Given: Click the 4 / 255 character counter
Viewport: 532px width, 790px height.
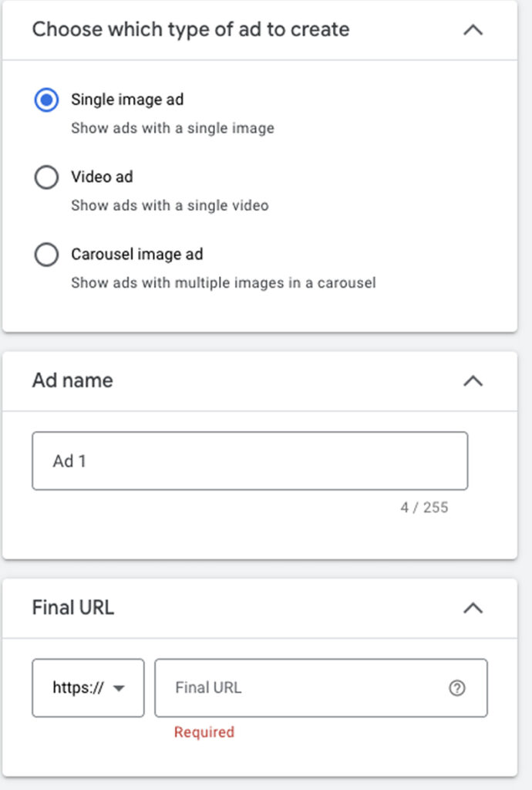Looking at the screenshot, I should 424,508.
